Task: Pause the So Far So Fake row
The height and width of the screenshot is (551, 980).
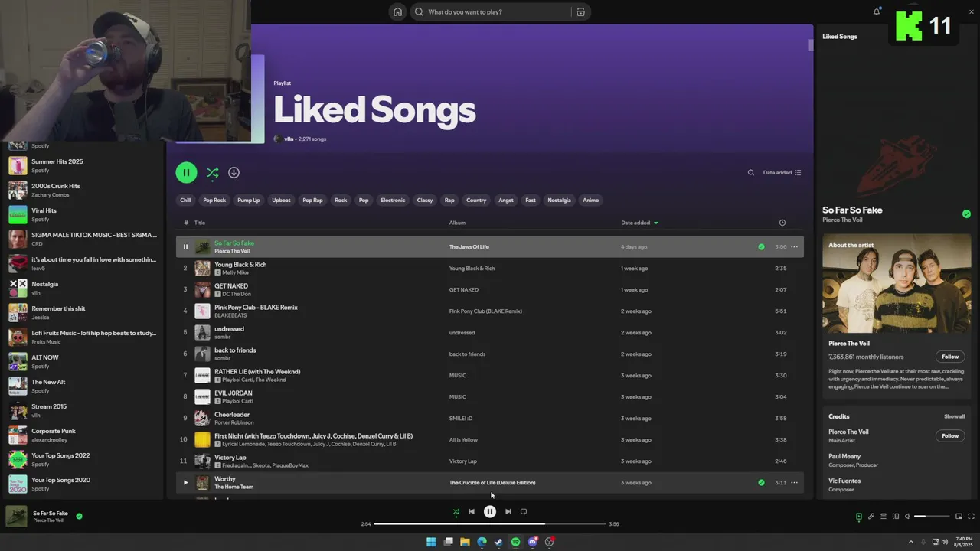Action: pyautogui.click(x=185, y=246)
